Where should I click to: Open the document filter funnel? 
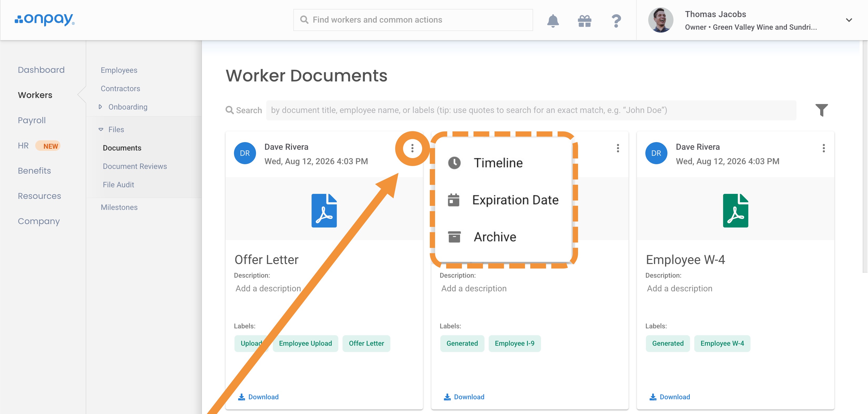coord(821,110)
